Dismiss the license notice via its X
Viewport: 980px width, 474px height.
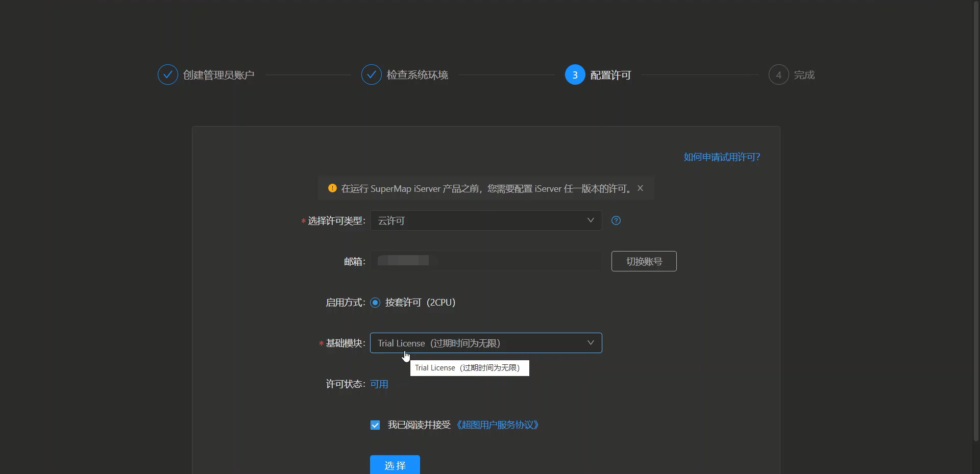click(x=640, y=188)
